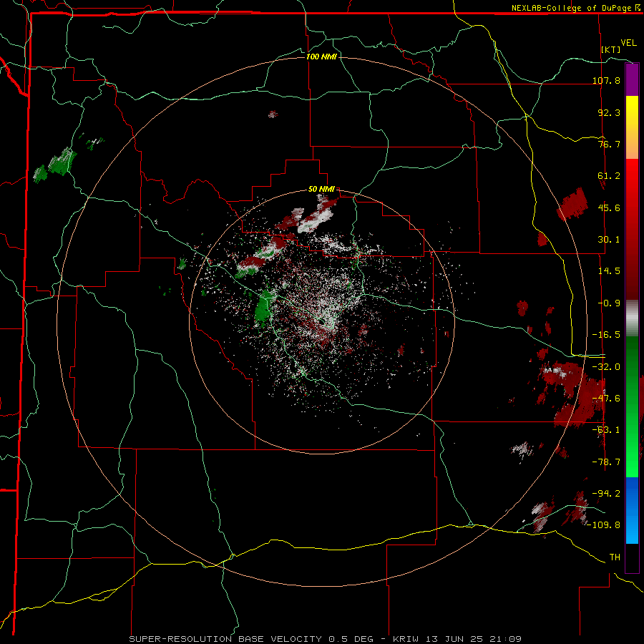This screenshot has width=644, height=644.
Task: Click the VEL legend heading
Action: point(628,43)
